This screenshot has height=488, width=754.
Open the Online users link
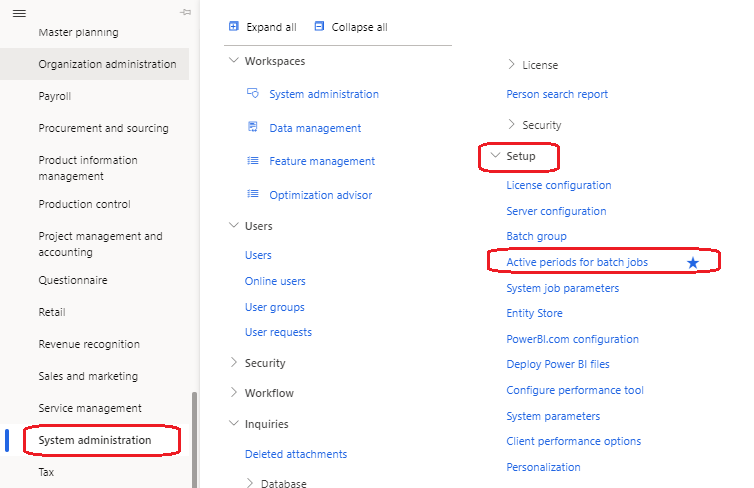coord(275,281)
